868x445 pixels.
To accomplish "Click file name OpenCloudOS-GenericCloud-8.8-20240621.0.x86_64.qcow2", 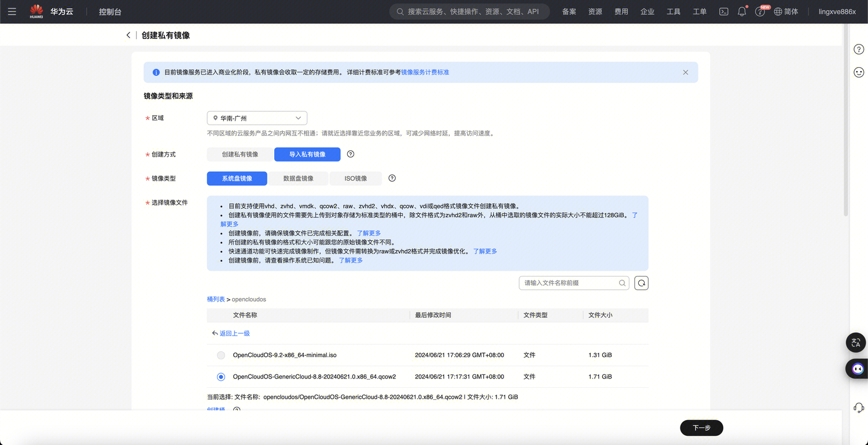I will point(314,377).
